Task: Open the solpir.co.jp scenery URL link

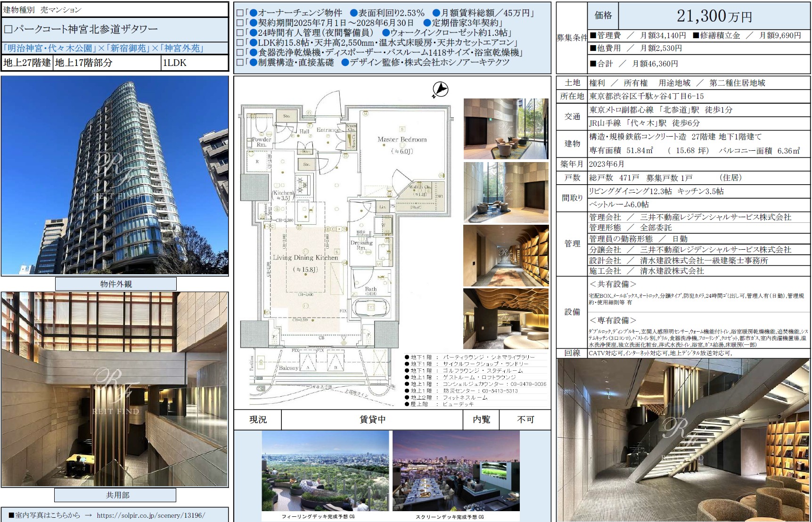Action: (151, 515)
